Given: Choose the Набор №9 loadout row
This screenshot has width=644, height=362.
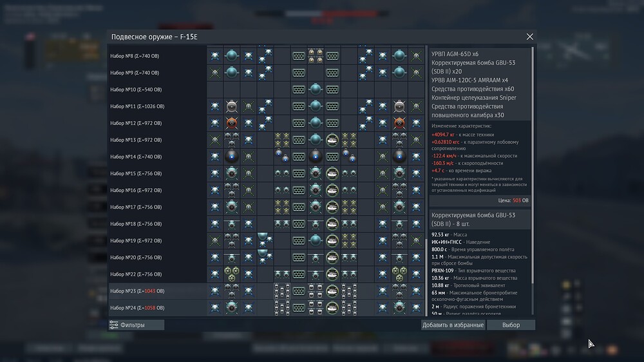Looking at the screenshot, I should click(267, 73).
